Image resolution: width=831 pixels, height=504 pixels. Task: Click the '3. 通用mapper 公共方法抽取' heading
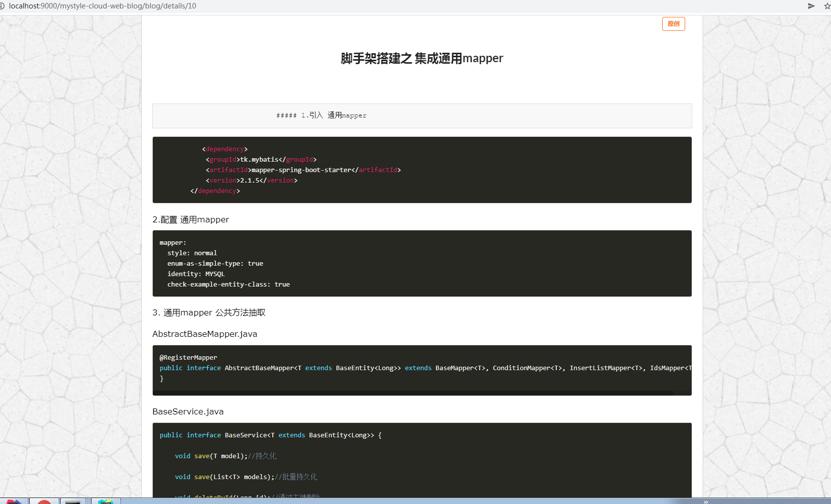[x=208, y=312]
